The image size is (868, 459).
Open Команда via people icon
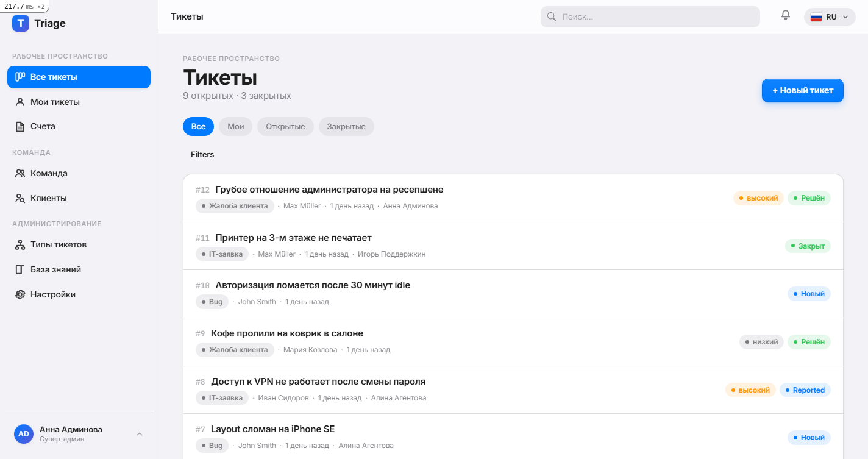[x=20, y=173]
